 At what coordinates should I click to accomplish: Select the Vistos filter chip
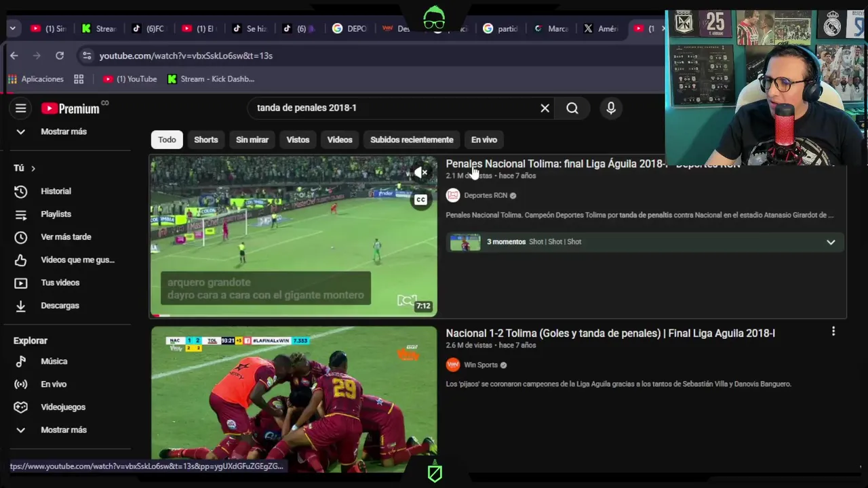click(x=298, y=140)
